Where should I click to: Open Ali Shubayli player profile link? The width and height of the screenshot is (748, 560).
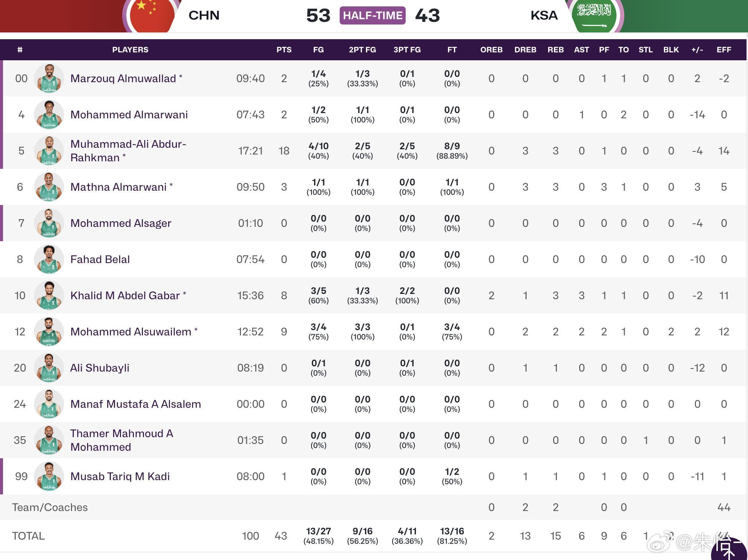[x=100, y=368]
